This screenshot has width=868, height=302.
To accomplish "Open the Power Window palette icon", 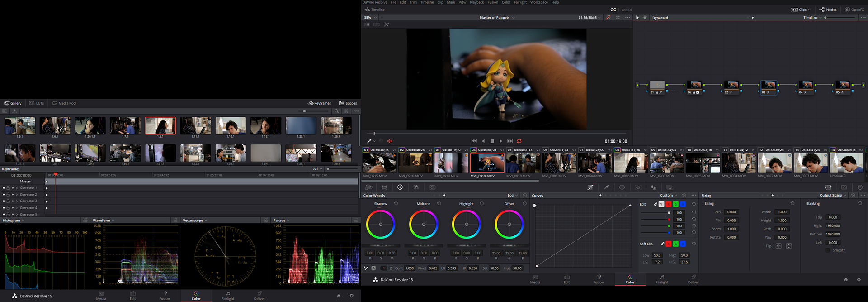I will coord(622,187).
